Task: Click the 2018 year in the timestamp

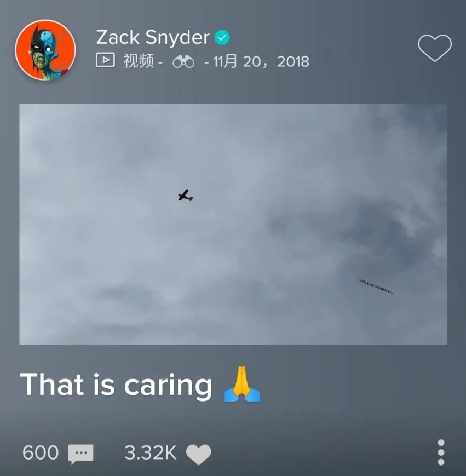Action: [293, 62]
